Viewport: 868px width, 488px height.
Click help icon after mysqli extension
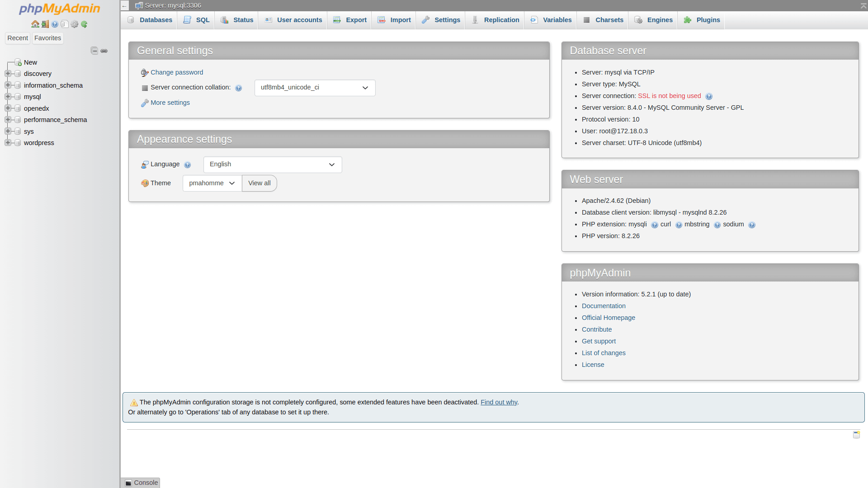pos(655,225)
